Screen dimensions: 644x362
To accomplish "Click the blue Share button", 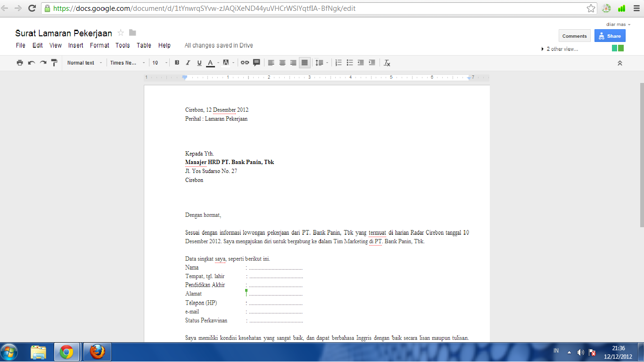I will tap(610, 36).
